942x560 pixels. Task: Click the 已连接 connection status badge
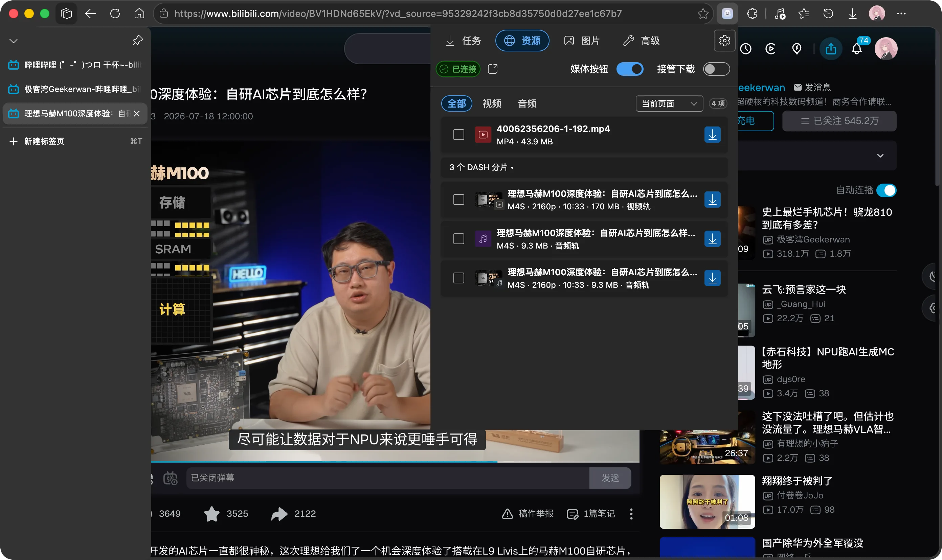[458, 69]
